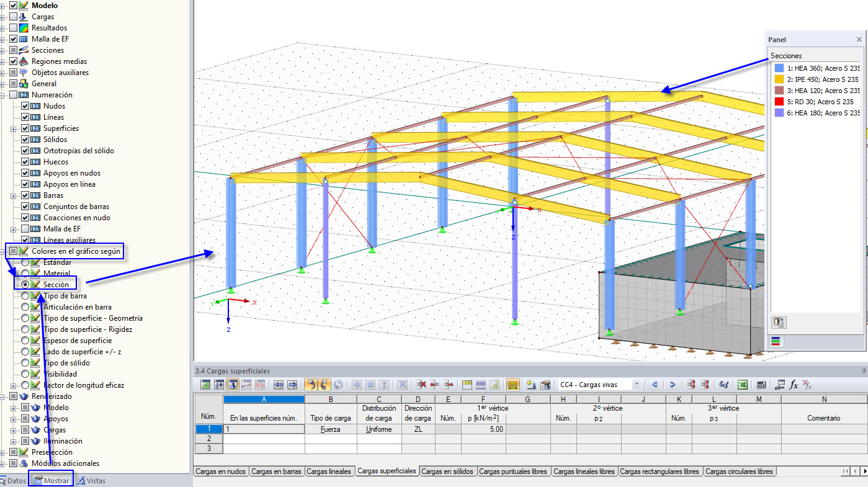Close the Panel with its X button
The width and height of the screenshot is (868, 487).
(x=859, y=39)
